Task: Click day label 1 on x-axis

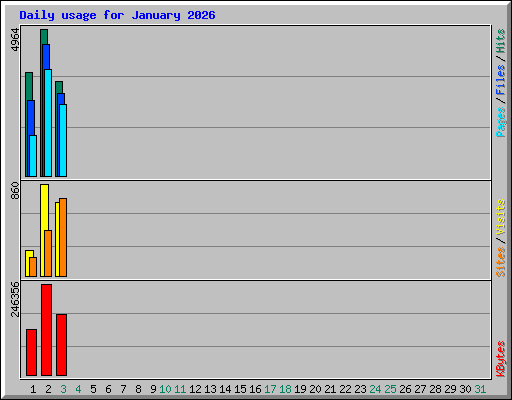Action: pos(33,389)
